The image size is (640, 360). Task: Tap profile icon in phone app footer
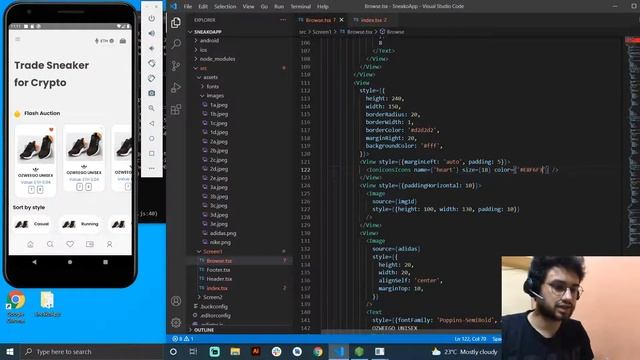tap(109, 244)
